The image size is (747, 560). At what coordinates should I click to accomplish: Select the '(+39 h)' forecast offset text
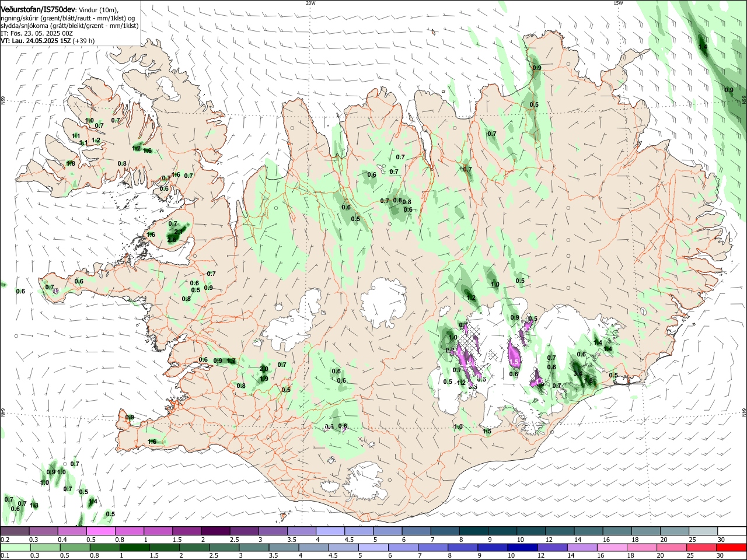(x=84, y=41)
